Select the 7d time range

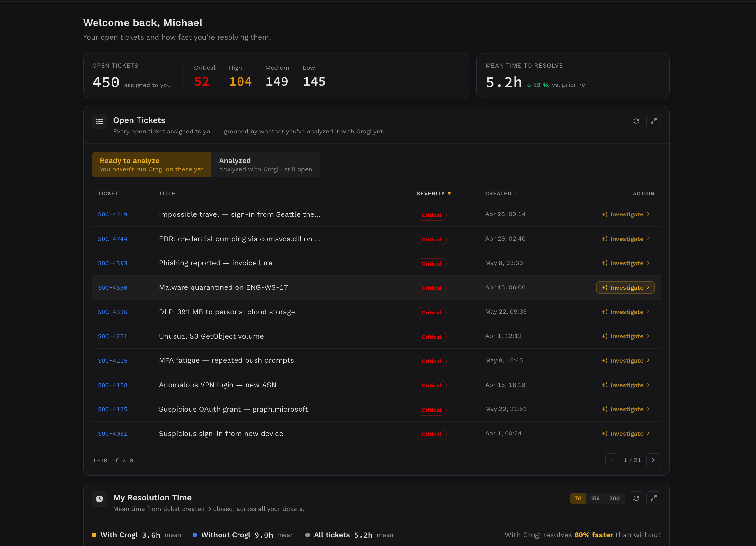pos(578,498)
